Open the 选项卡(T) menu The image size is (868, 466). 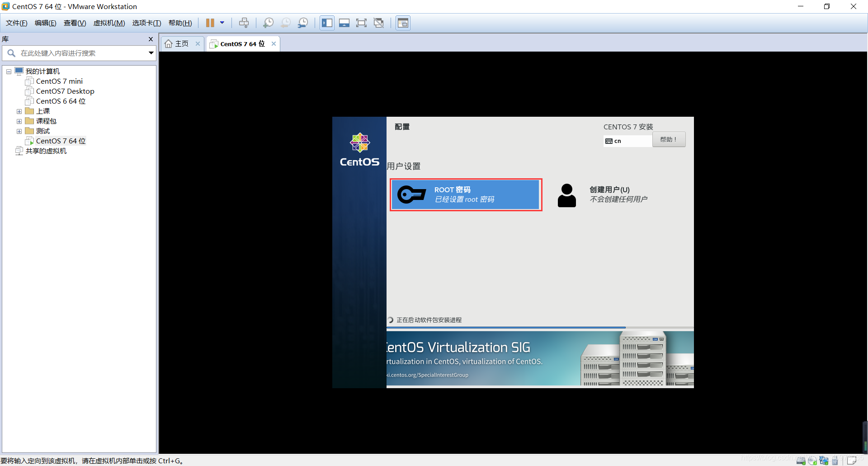(x=147, y=23)
